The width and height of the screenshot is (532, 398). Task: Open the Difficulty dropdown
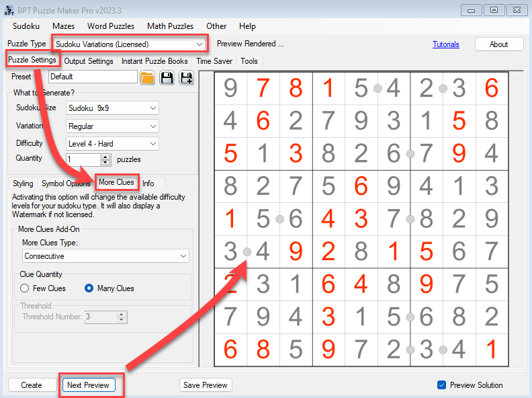[x=153, y=143]
